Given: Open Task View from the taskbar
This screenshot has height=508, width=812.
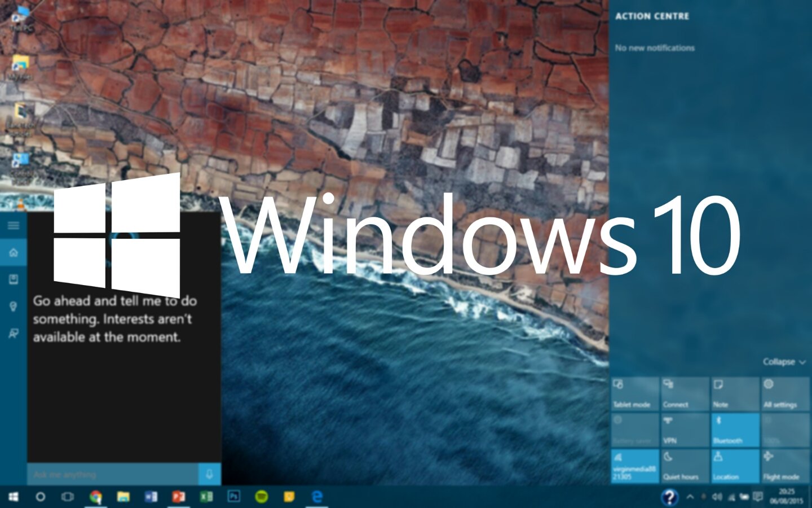Looking at the screenshot, I should point(68,497).
